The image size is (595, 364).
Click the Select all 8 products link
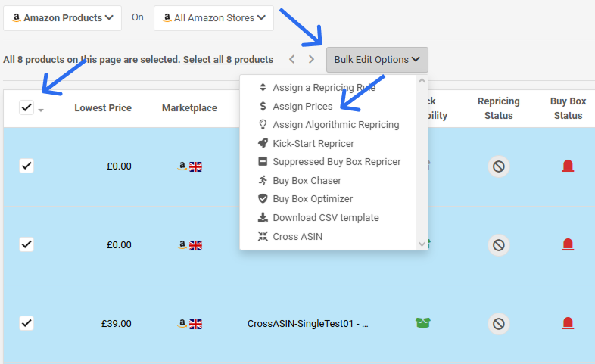point(228,60)
